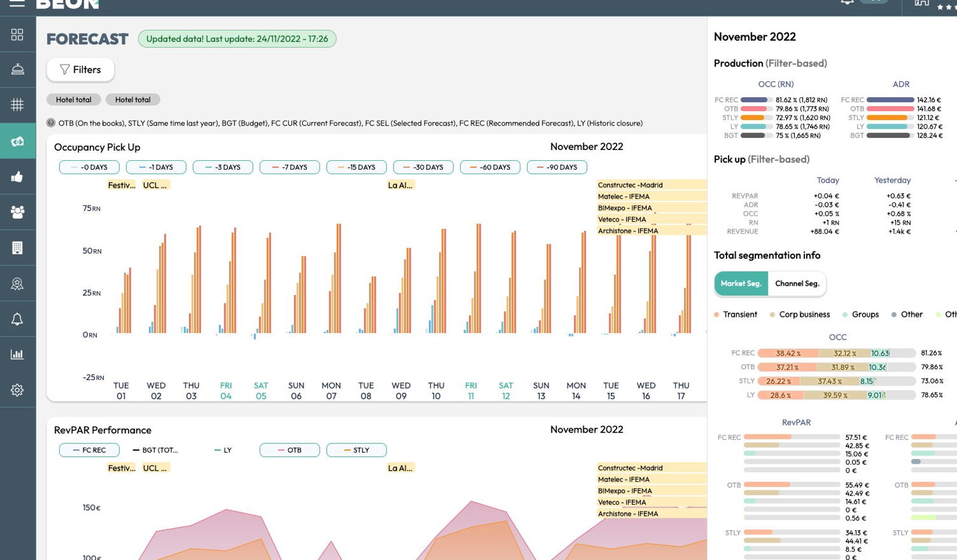Open the hamburger menu at top left
The image size is (957, 560).
point(17,3)
